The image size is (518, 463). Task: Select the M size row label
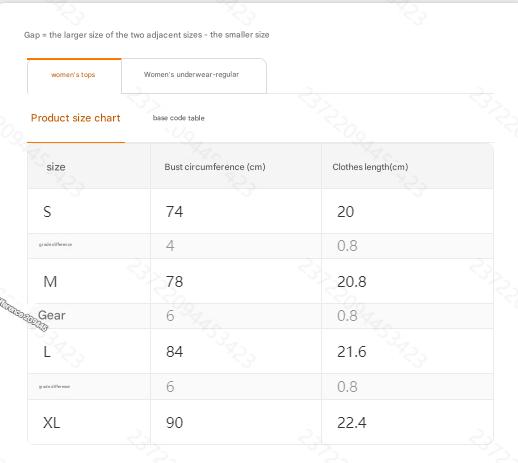[50, 282]
